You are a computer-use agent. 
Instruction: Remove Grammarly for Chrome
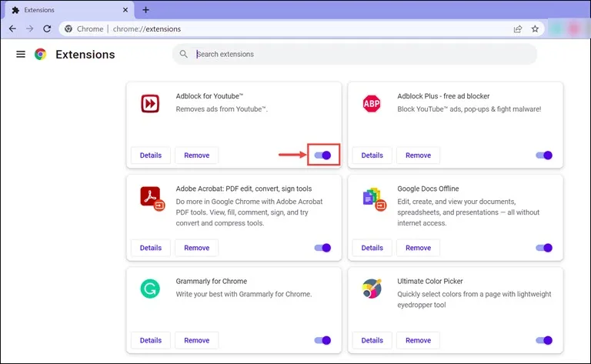click(197, 340)
